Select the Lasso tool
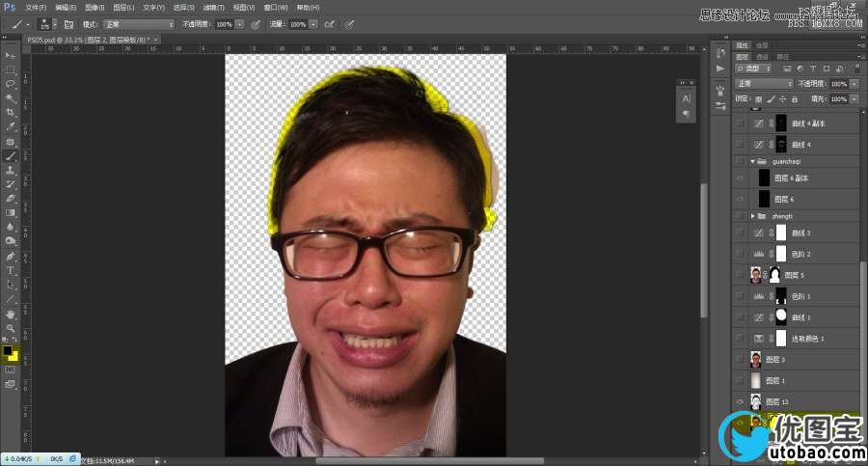This screenshot has height=466, width=868. [x=11, y=84]
